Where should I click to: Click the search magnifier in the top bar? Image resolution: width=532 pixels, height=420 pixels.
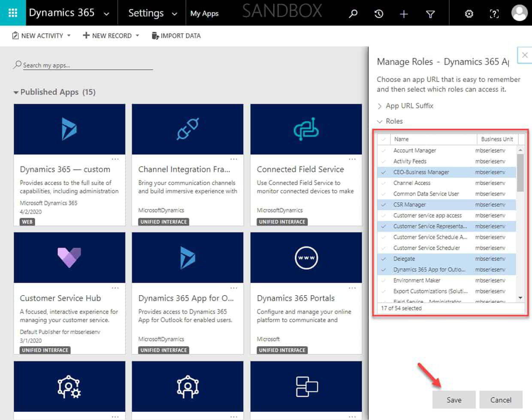[x=353, y=14]
